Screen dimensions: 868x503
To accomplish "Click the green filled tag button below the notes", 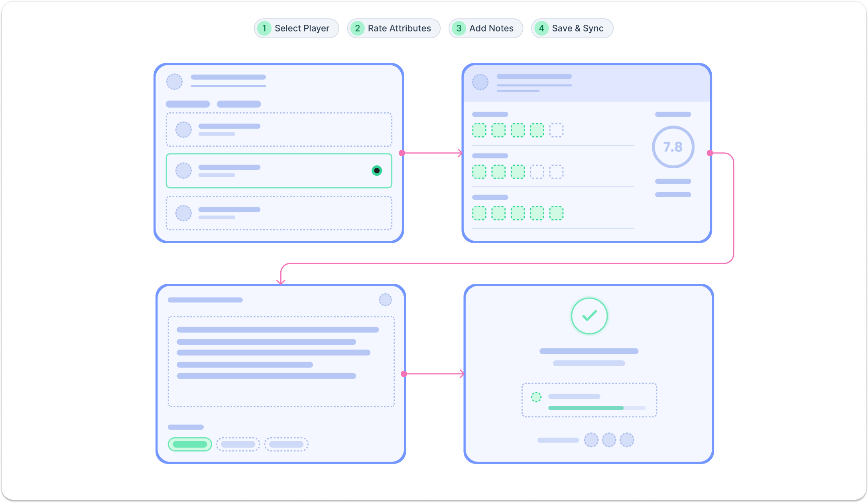I will [190, 444].
